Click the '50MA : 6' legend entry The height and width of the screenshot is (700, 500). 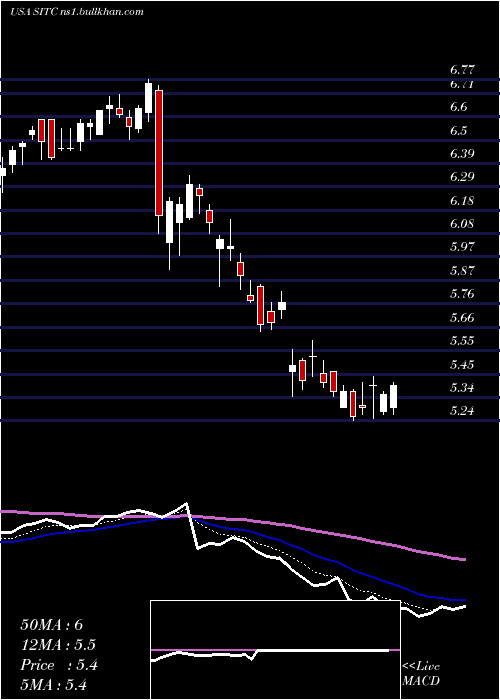pos(52,625)
